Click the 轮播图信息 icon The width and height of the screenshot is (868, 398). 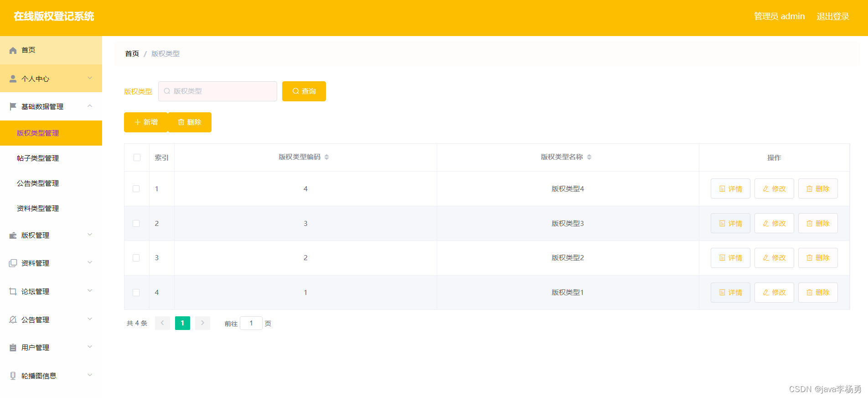13,376
